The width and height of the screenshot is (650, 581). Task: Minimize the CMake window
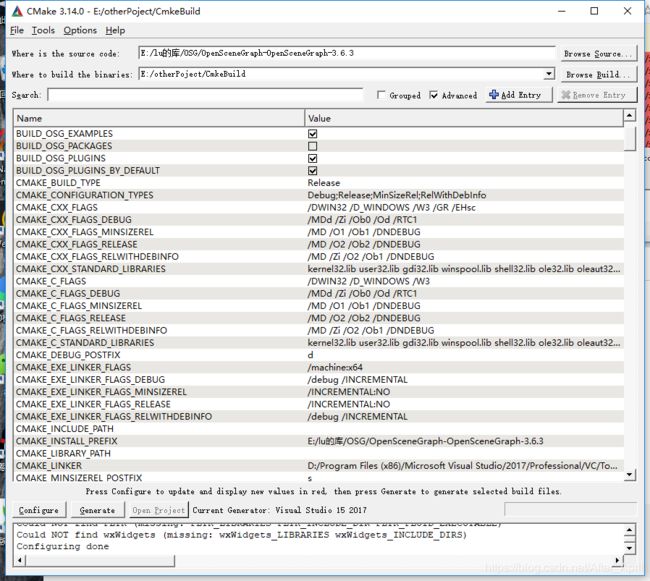point(562,11)
